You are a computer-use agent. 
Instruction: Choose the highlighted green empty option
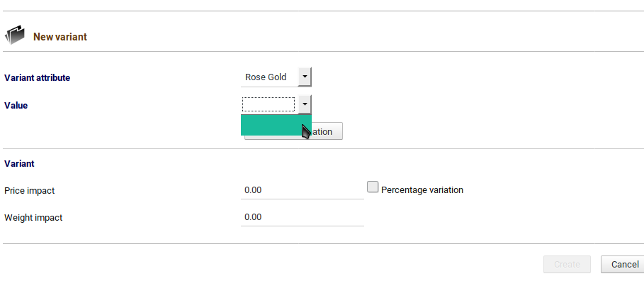click(276, 125)
